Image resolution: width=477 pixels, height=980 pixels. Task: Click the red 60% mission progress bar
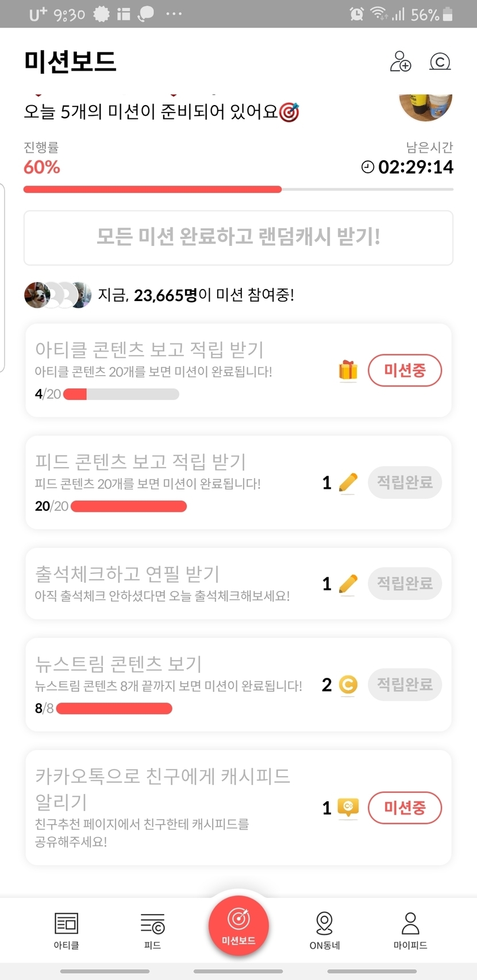click(x=152, y=189)
